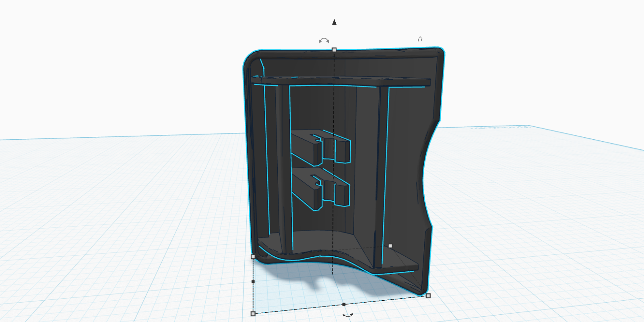The width and height of the screenshot is (644, 322).
Task: Click empty workplane grid left of the model
Action: 121,221
